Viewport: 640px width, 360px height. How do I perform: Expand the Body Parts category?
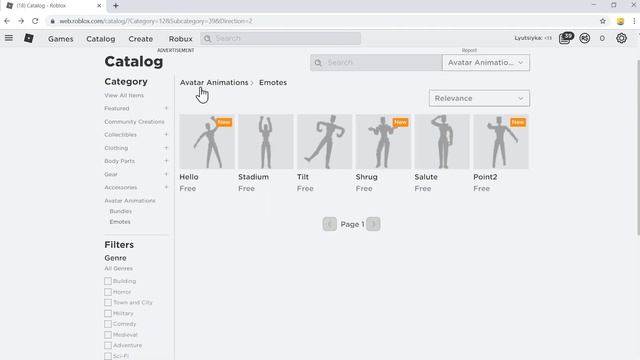pyautogui.click(x=166, y=161)
